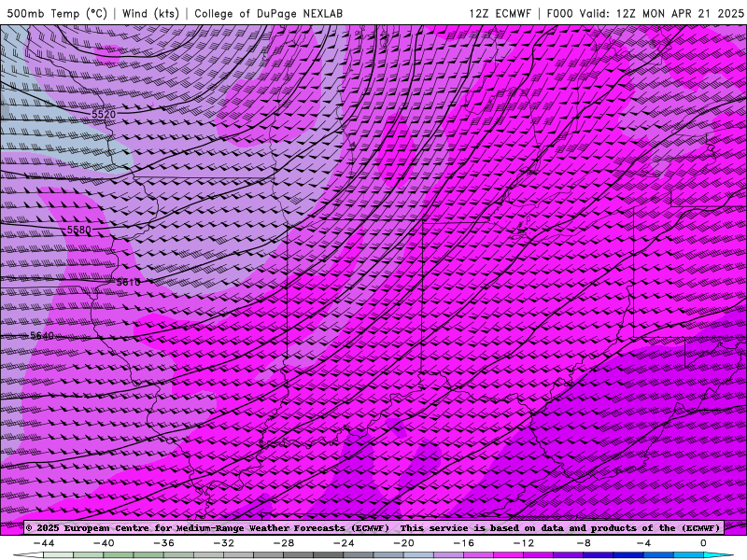Click the "Wind (kts)" header label
Viewport: 747px width, 560px height.
150,13
